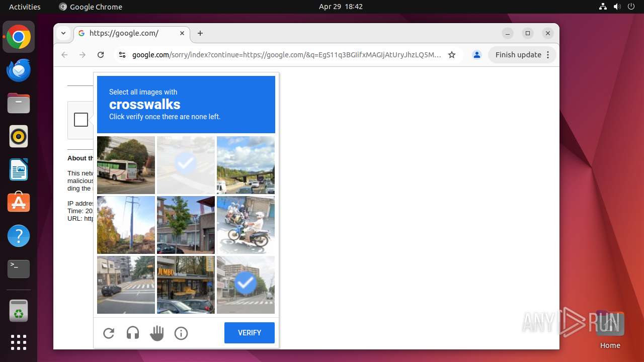Close the google.com tab

point(182,33)
